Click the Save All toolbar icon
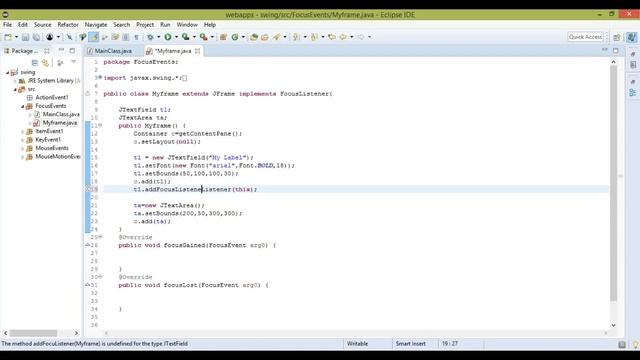 tap(36, 37)
